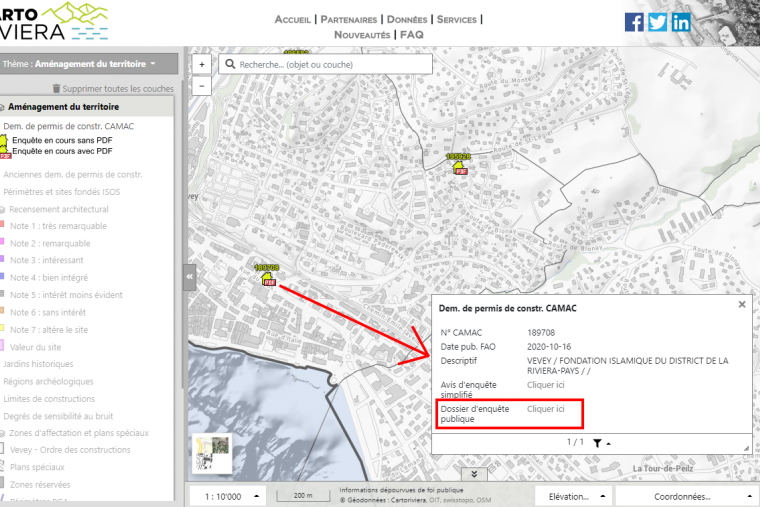Open the Thème Aménagement du territoire dropdown

(90, 64)
